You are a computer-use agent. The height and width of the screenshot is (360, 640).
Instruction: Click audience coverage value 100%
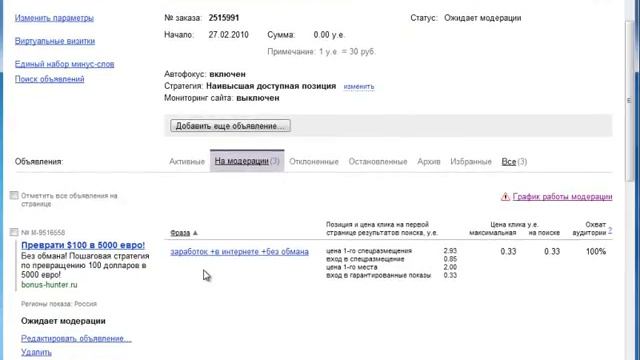pyautogui.click(x=596, y=252)
